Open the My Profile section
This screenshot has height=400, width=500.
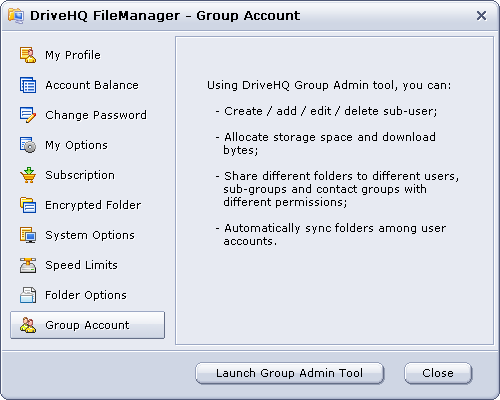pyautogui.click(x=73, y=55)
